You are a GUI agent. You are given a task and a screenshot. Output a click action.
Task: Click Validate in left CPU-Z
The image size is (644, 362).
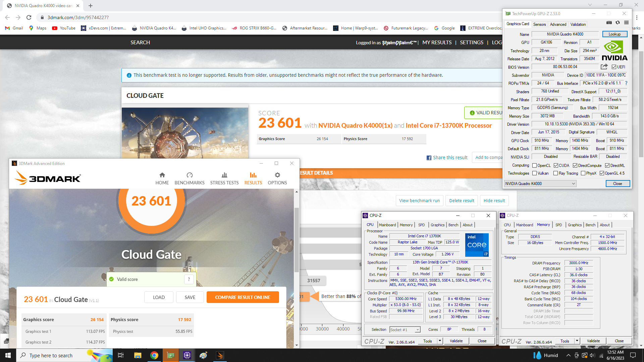456,341
